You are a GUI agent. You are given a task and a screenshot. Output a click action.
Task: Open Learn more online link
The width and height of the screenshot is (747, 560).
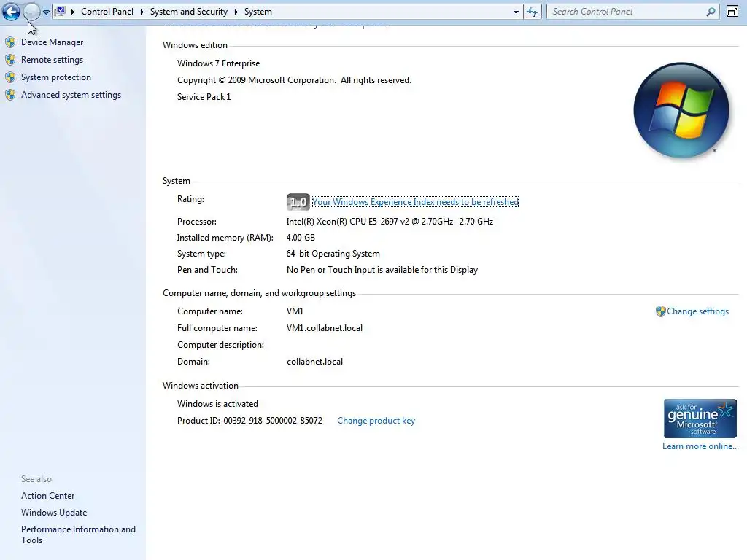(x=700, y=447)
